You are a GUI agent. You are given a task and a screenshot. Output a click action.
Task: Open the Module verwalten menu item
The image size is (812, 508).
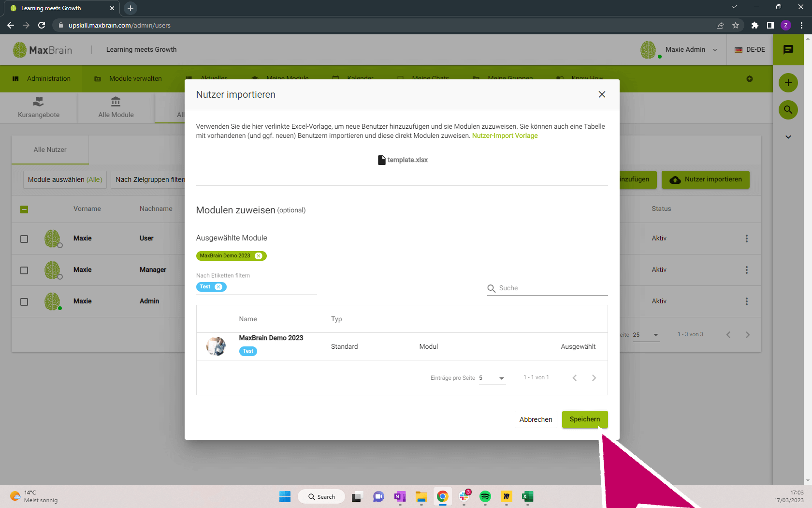[128, 79]
